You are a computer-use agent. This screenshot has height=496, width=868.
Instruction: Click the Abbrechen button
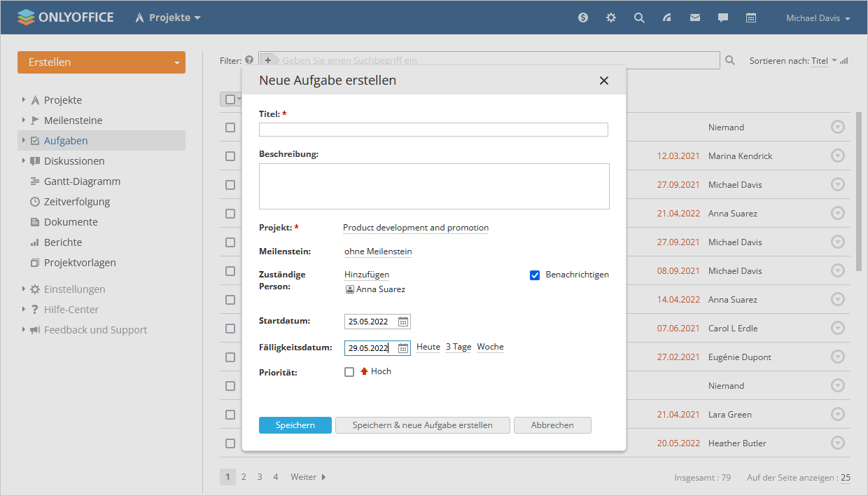[552, 425]
